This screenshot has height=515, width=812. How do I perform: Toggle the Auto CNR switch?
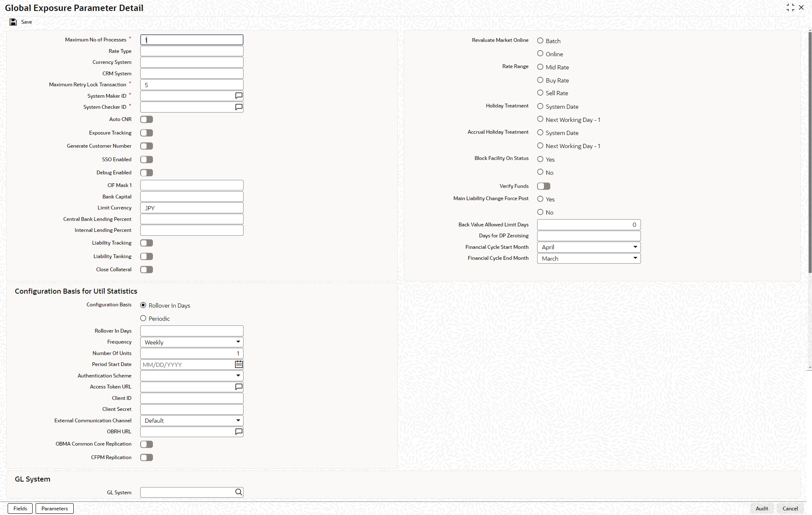pyautogui.click(x=147, y=119)
